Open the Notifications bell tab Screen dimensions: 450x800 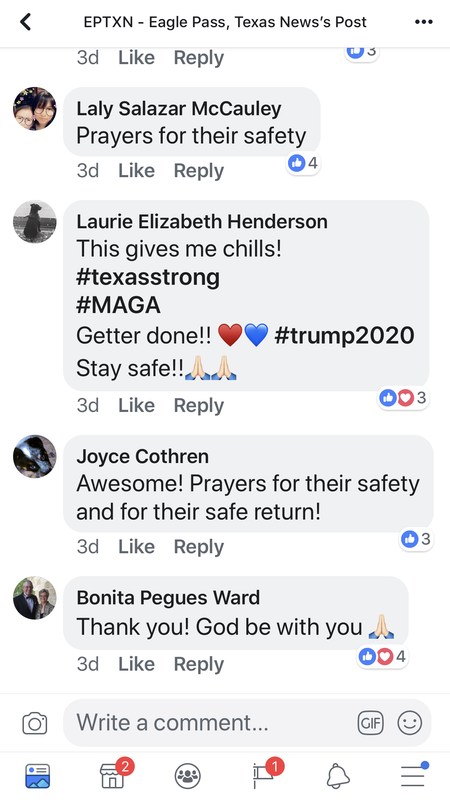click(338, 776)
